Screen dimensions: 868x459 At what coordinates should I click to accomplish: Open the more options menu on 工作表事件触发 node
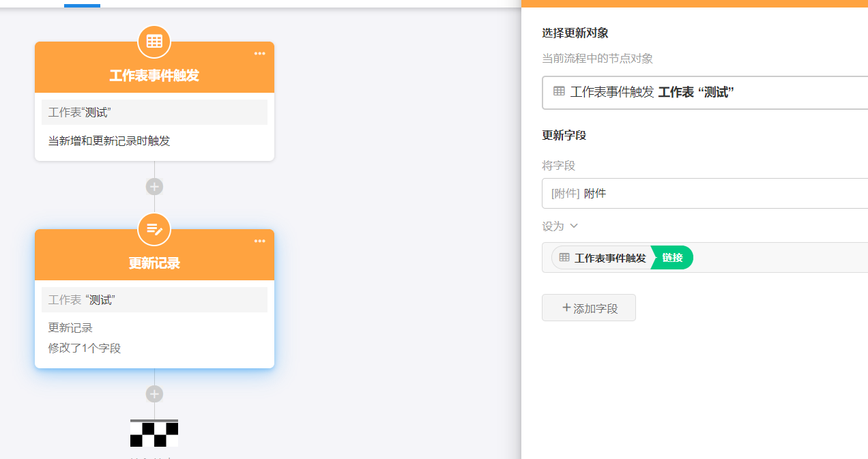(x=260, y=54)
